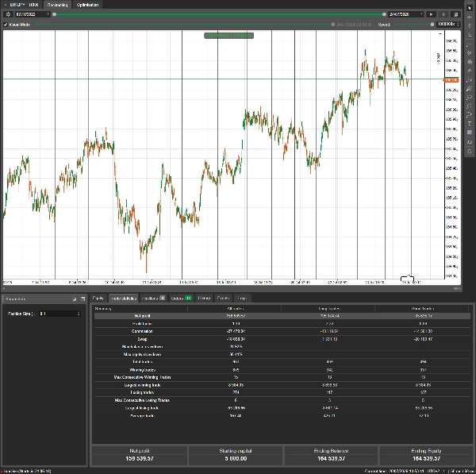The image size is (476, 474).
Task: Click the third icon in right toolbar
Action: pos(470,26)
